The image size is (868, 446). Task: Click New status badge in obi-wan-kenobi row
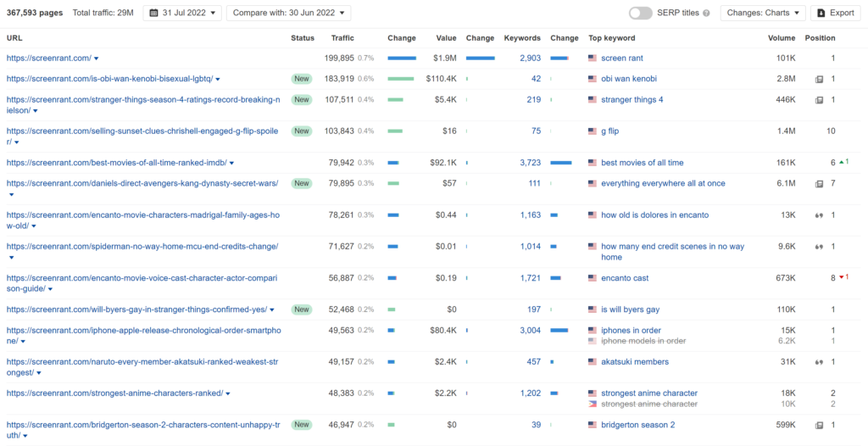pyautogui.click(x=302, y=79)
